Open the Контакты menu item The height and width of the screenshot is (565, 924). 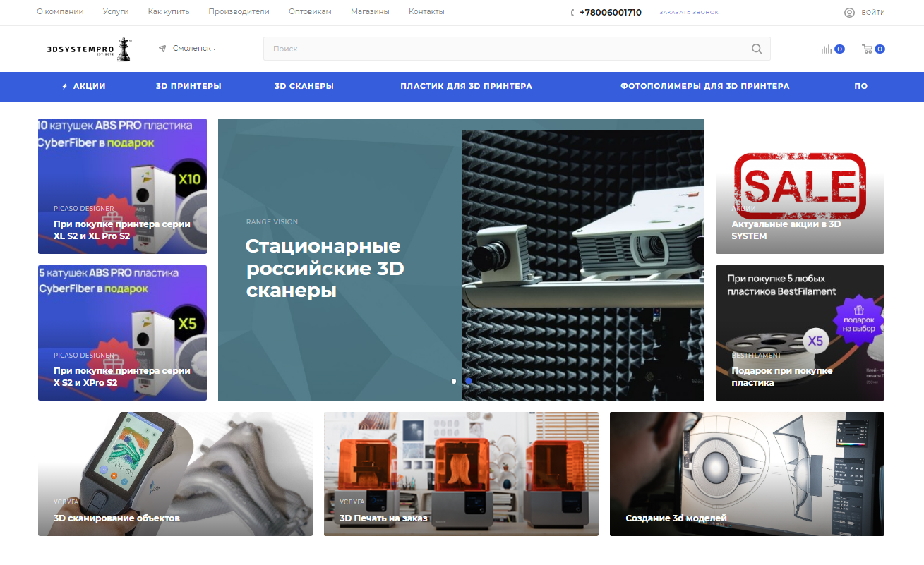[426, 12]
